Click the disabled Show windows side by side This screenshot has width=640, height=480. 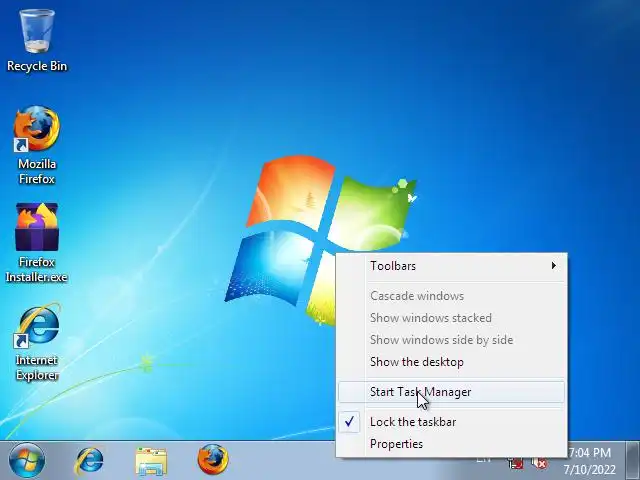click(451, 340)
